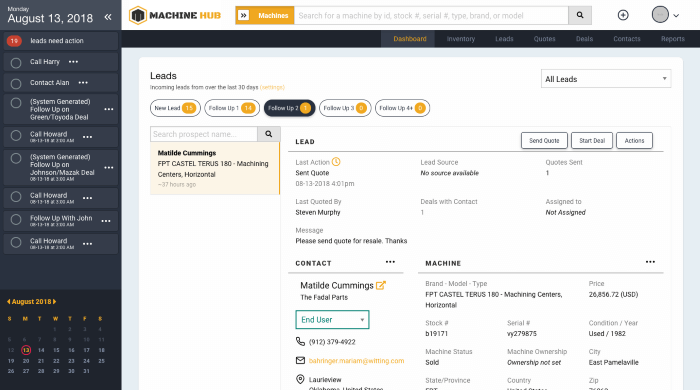The image size is (700, 390).
Task: Click the location pin icon by Laurieview
Action: 300,379
